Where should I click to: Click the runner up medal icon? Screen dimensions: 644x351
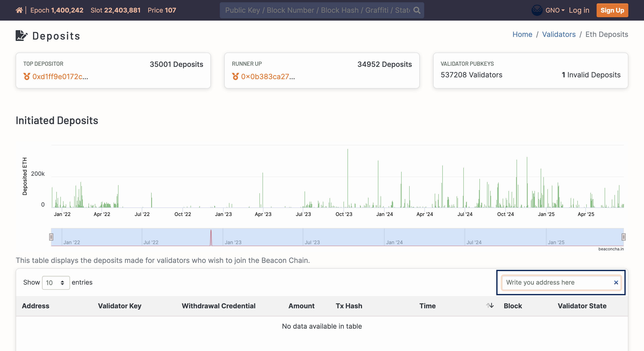pyautogui.click(x=235, y=76)
